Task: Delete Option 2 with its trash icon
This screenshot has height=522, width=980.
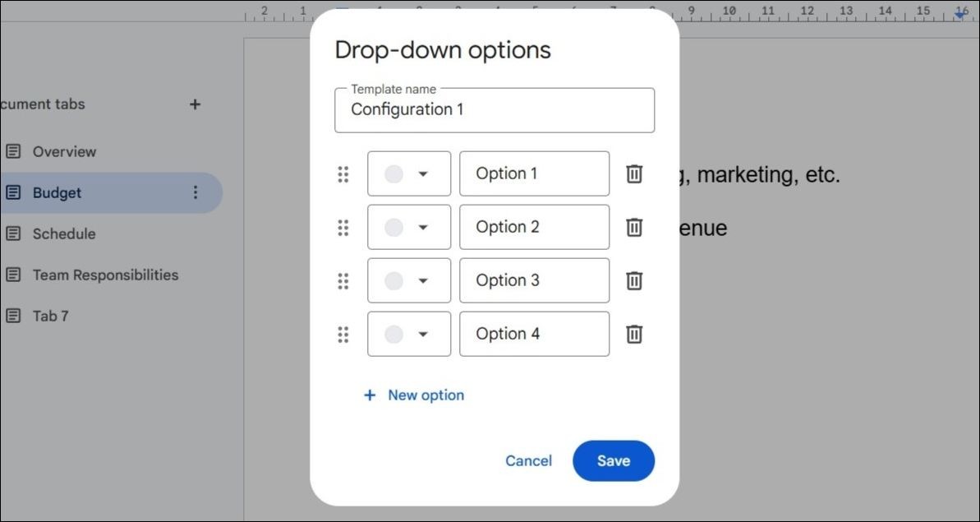Action: [633, 227]
